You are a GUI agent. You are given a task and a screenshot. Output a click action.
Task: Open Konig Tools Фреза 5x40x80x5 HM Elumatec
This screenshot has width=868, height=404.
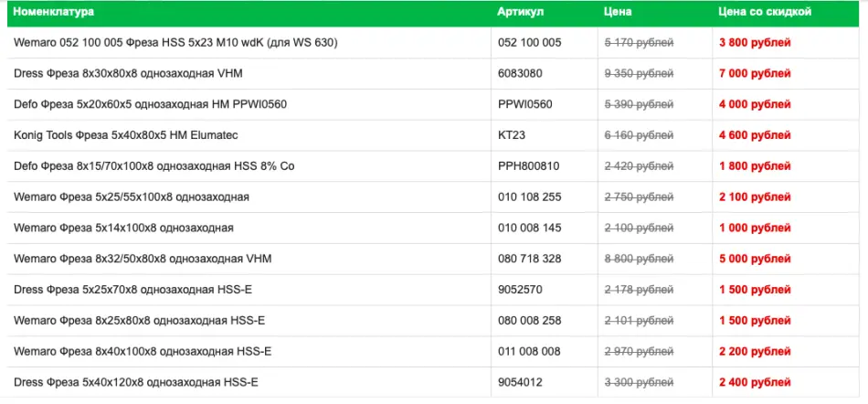click(x=125, y=135)
